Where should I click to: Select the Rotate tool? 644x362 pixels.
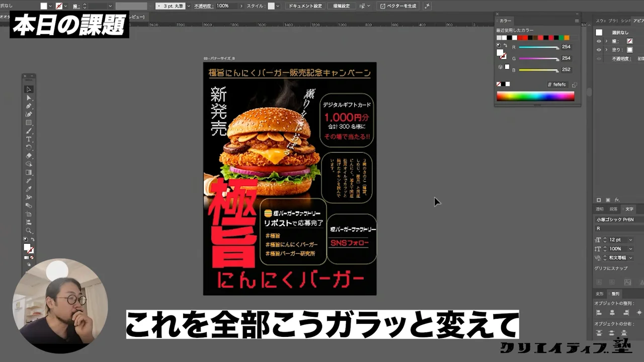[x=29, y=147]
